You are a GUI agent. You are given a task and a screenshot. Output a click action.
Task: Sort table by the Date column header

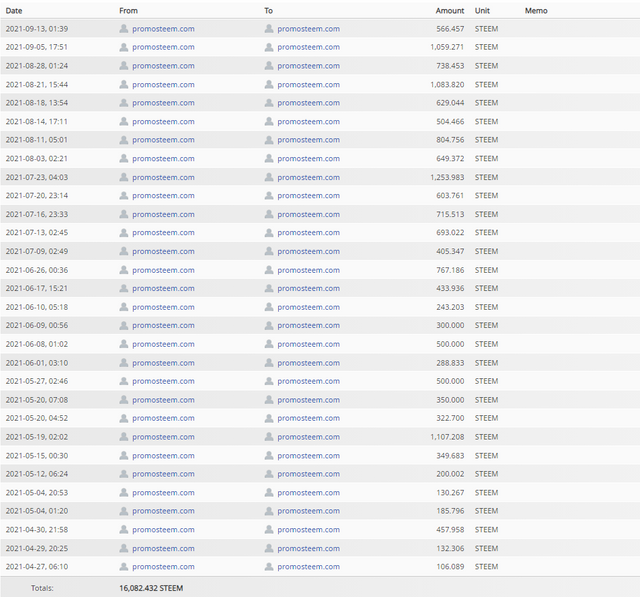14,11
